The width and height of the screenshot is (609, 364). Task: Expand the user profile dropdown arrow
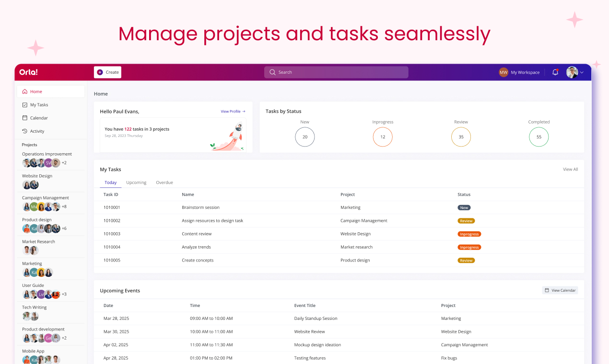pyautogui.click(x=582, y=72)
